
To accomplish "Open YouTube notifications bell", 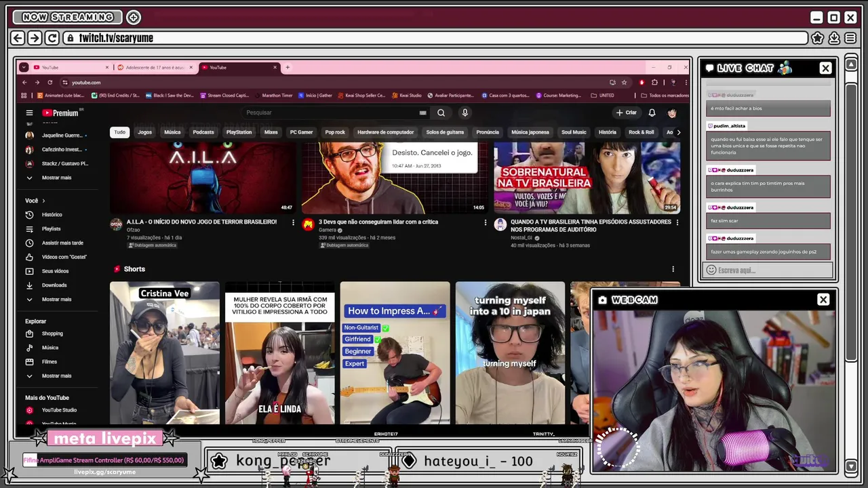I will tap(652, 113).
